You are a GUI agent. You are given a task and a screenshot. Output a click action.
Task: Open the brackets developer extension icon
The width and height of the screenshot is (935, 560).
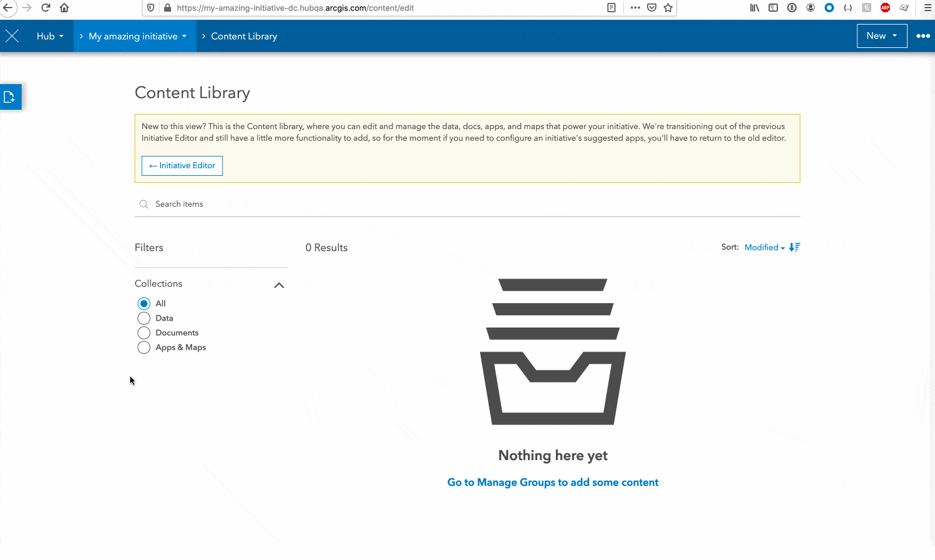click(x=849, y=8)
